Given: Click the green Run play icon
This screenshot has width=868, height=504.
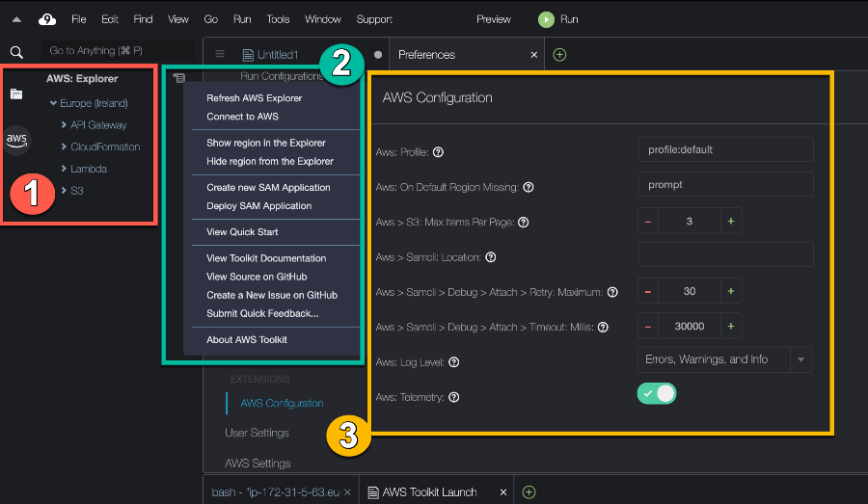Looking at the screenshot, I should tap(546, 19).
